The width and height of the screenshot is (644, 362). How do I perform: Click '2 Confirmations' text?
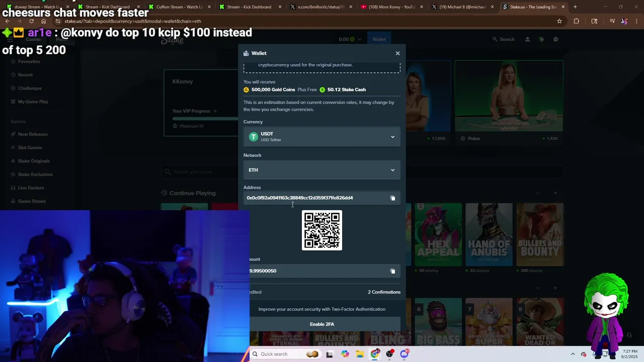384,292
